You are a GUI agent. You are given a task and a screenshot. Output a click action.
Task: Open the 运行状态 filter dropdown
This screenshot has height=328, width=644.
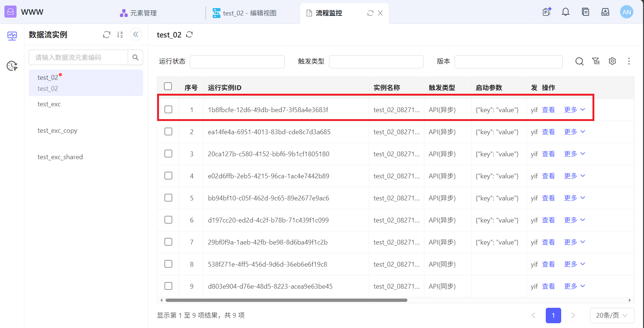(x=237, y=62)
